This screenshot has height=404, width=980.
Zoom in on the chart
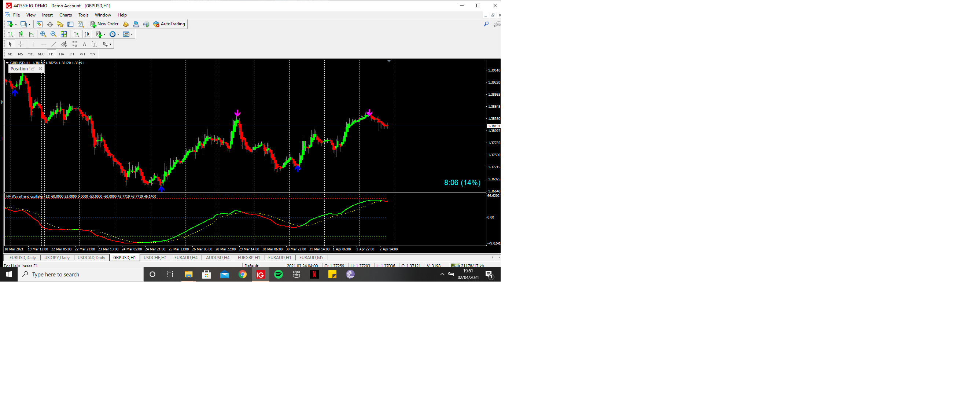click(43, 34)
